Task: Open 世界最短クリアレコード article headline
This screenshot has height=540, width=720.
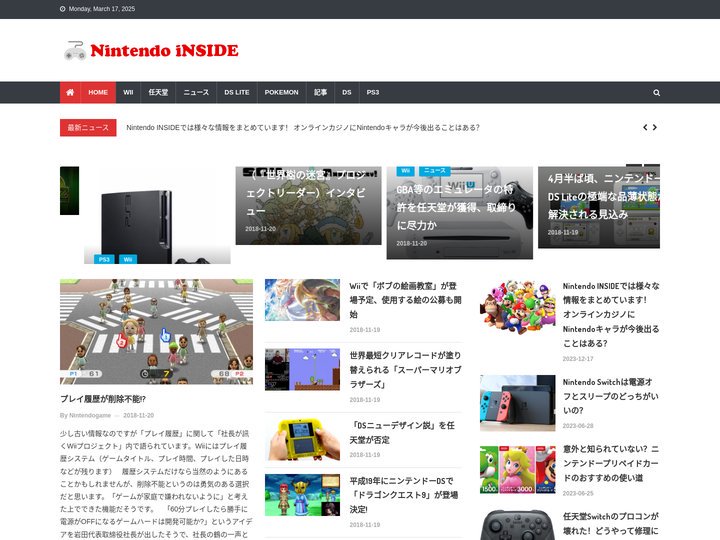Action: pos(405,370)
